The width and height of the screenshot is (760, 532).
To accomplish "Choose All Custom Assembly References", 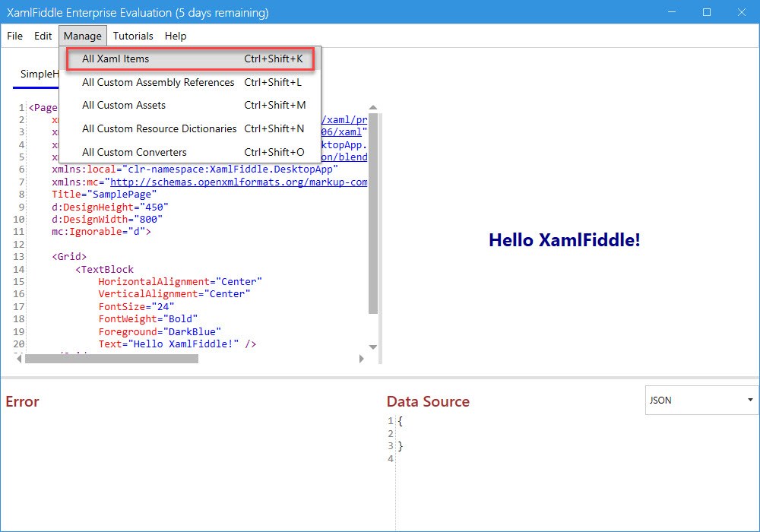I will click(x=191, y=82).
